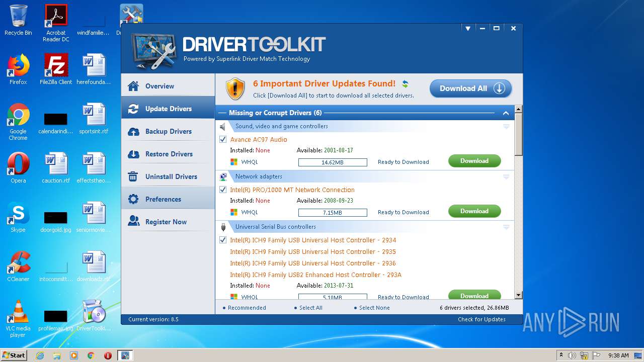Switch to the Overview tab
Image resolution: width=644 pixels, height=362 pixels.
pos(168,86)
